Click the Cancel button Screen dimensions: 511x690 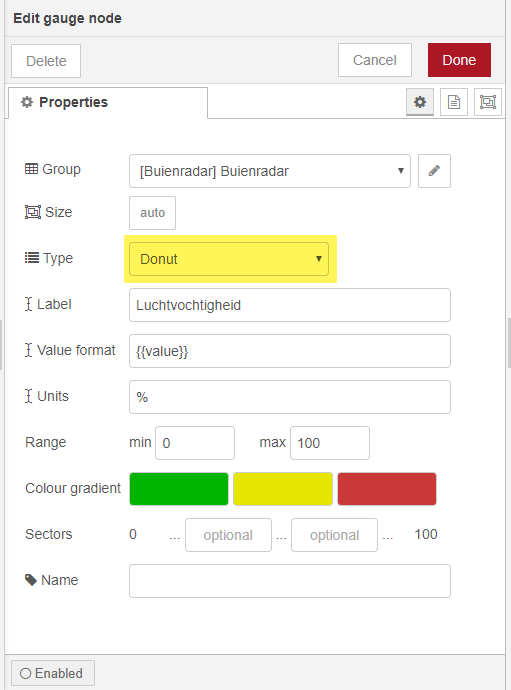(375, 60)
